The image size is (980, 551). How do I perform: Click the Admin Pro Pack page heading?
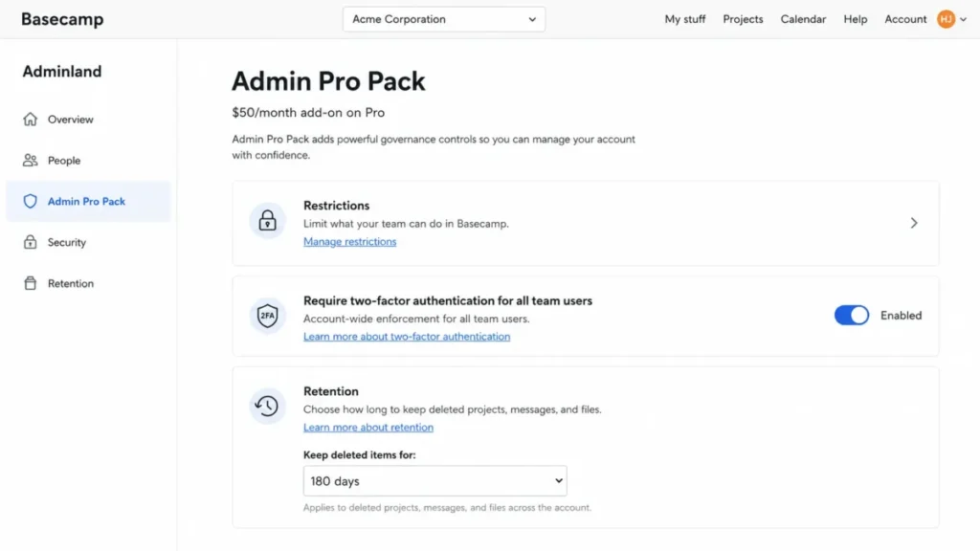[x=329, y=81]
